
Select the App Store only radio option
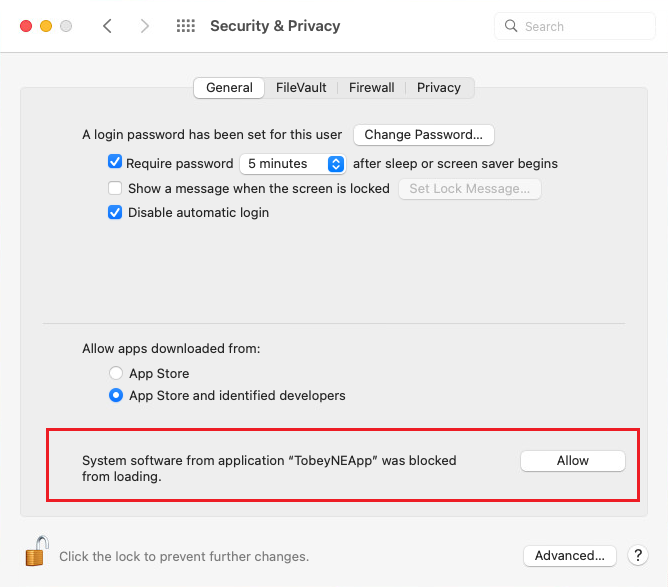pyautogui.click(x=116, y=373)
